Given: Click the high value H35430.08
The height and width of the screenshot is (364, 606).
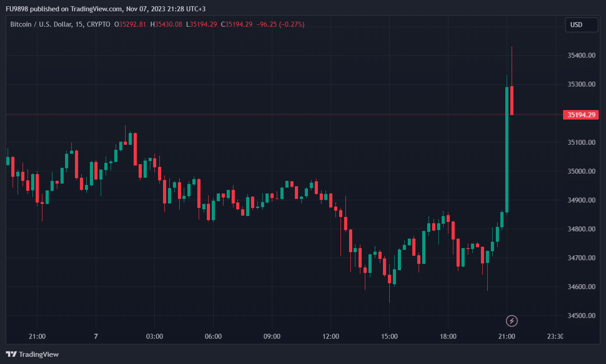Looking at the screenshot, I should point(166,24).
